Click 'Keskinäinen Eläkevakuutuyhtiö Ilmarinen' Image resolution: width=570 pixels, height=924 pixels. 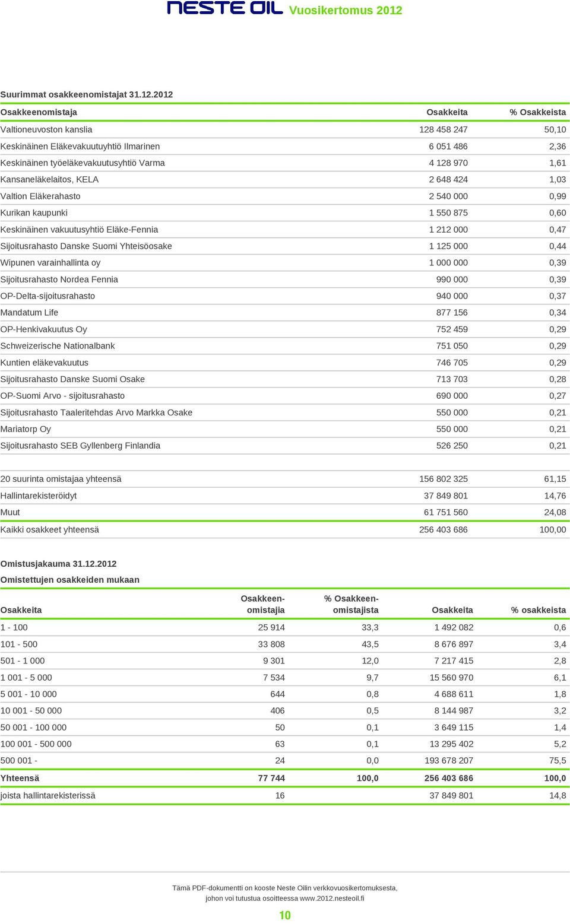tap(80, 146)
